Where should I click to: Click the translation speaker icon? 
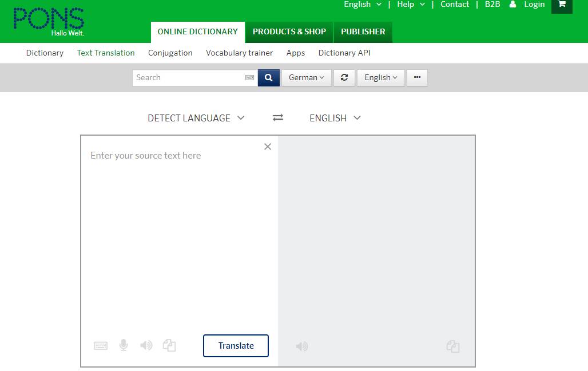pyautogui.click(x=301, y=346)
